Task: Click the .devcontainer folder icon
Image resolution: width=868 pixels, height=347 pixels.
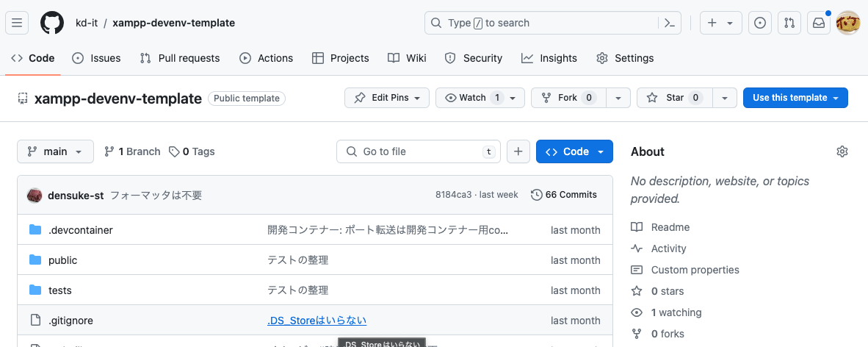Action: tap(35, 230)
